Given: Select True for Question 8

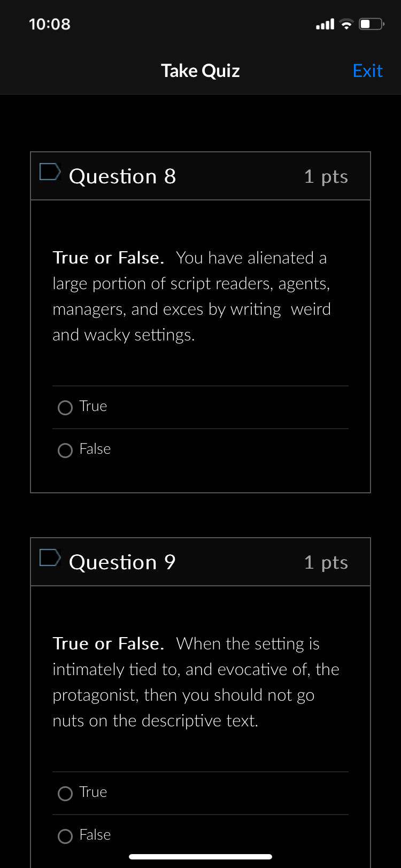Looking at the screenshot, I should click(x=65, y=407).
